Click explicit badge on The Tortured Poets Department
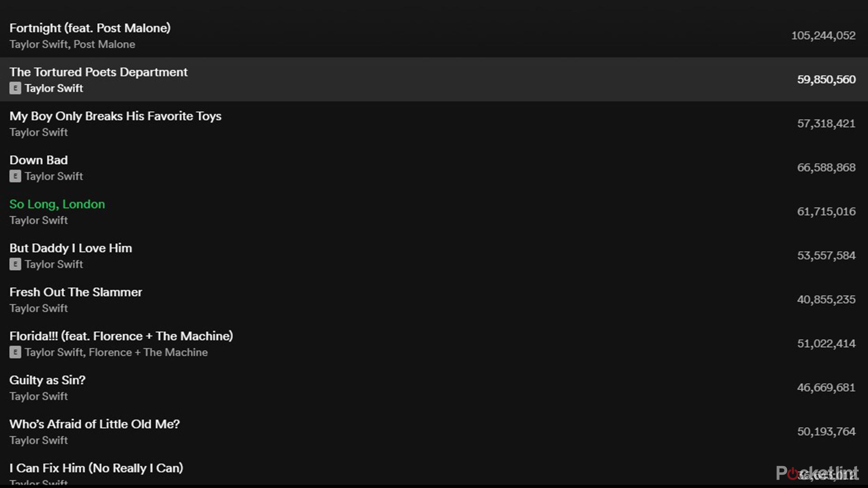The height and width of the screenshot is (488, 868). click(15, 88)
